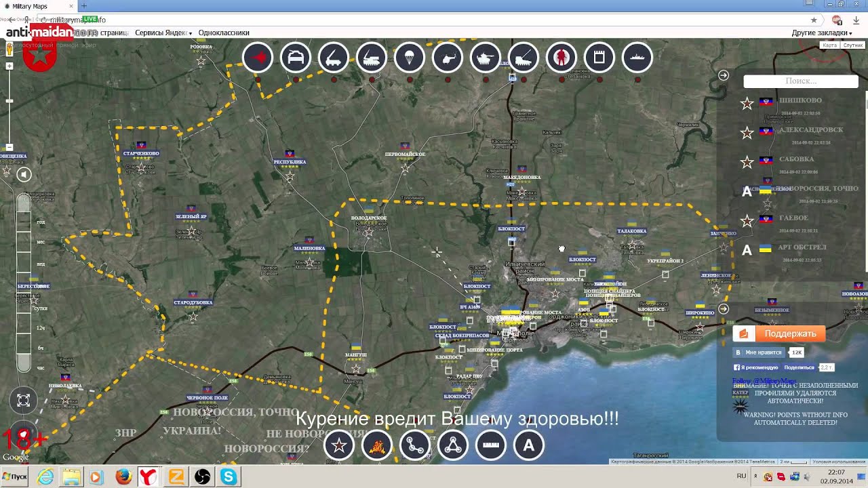Click the bottom route path tool
This screenshot has height=488, width=868.
[415, 445]
